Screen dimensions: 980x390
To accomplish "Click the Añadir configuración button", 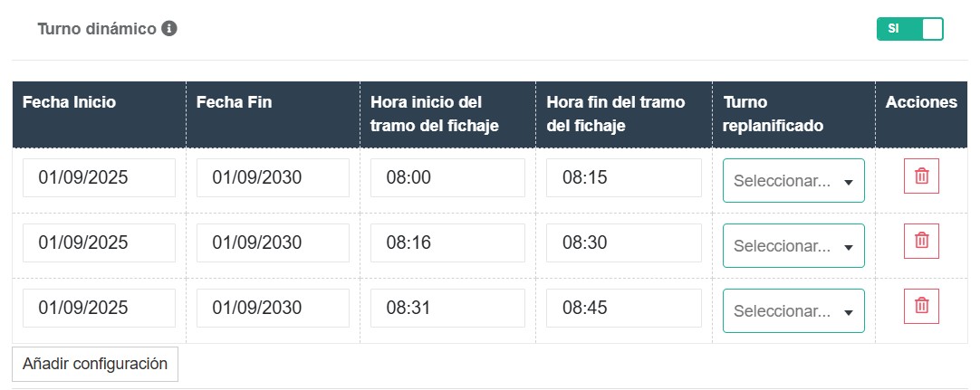I will (x=95, y=364).
